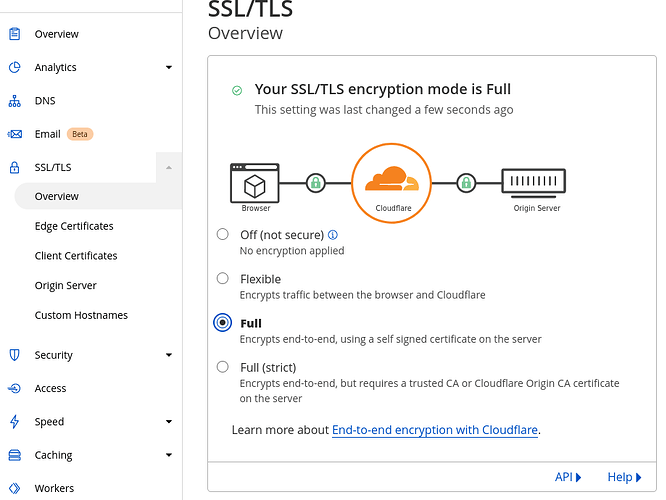Click the Off (not secure) option label
Viewport: 666px width, 500px height.
282,235
